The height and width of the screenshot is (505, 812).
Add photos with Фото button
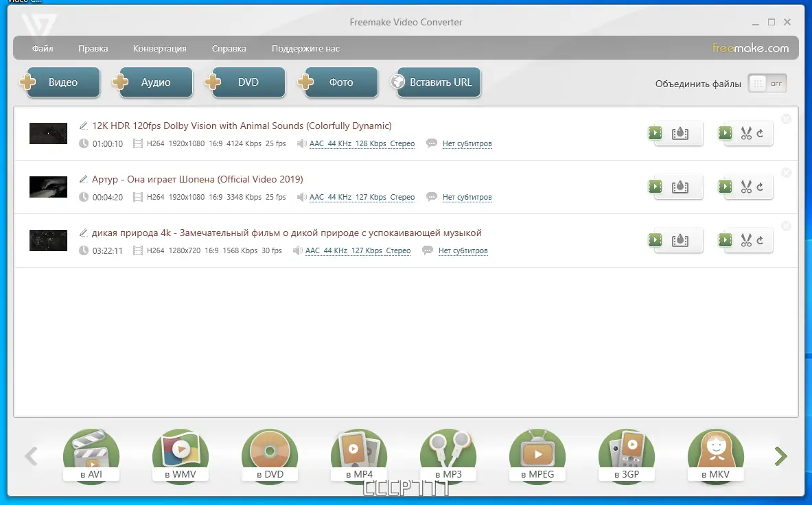(x=338, y=82)
